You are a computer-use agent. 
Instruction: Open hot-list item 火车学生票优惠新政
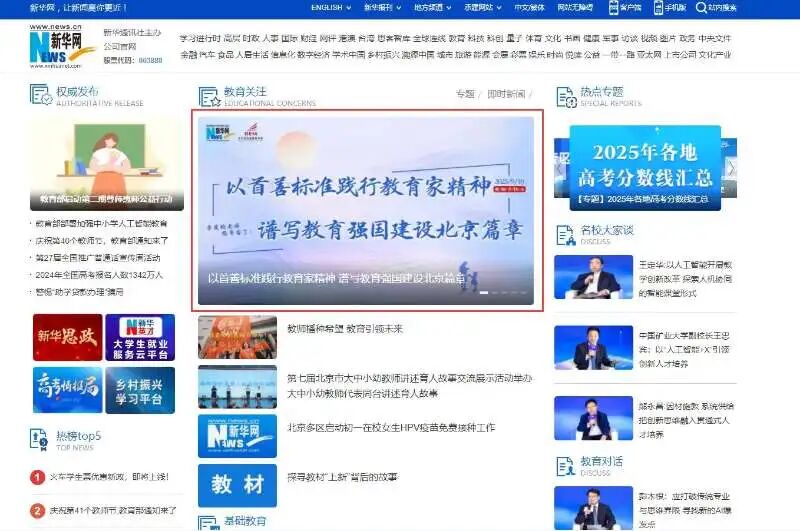(x=109, y=477)
